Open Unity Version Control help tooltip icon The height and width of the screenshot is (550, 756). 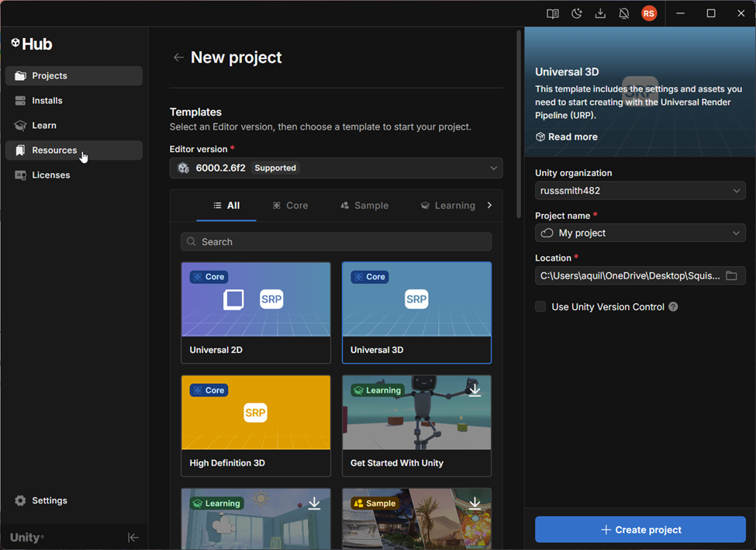(x=672, y=306)
